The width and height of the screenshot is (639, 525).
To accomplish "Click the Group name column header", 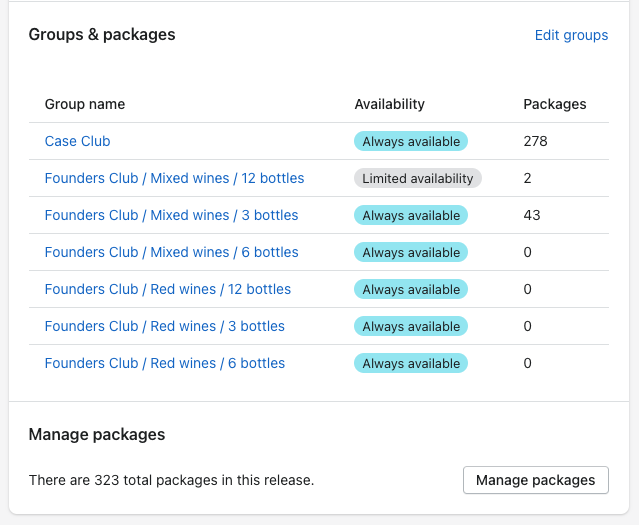I will (x=85, y=104).
